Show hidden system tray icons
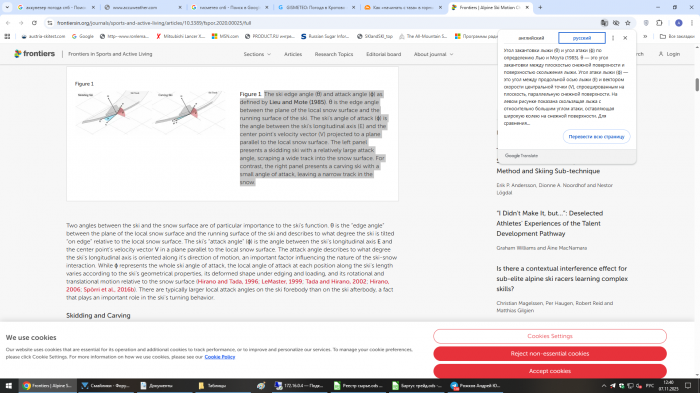This screenshot has height=393, width=700. [x=604, y=385]
